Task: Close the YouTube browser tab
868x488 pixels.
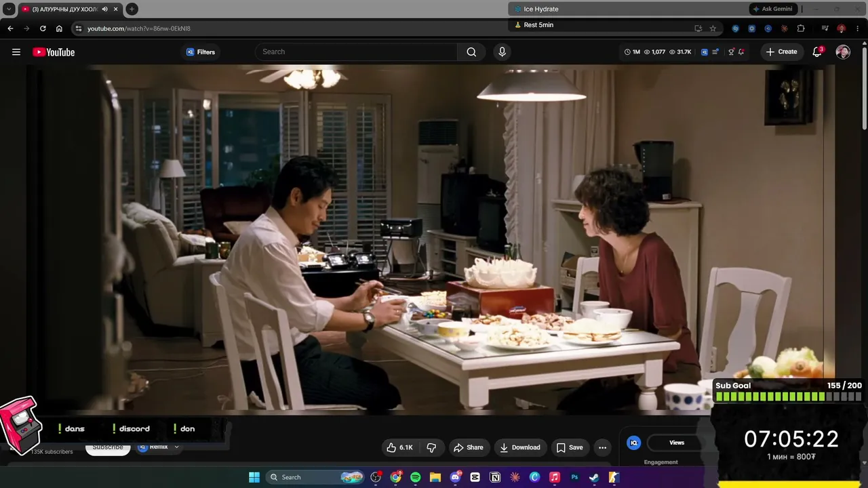Action: [116, 9]
